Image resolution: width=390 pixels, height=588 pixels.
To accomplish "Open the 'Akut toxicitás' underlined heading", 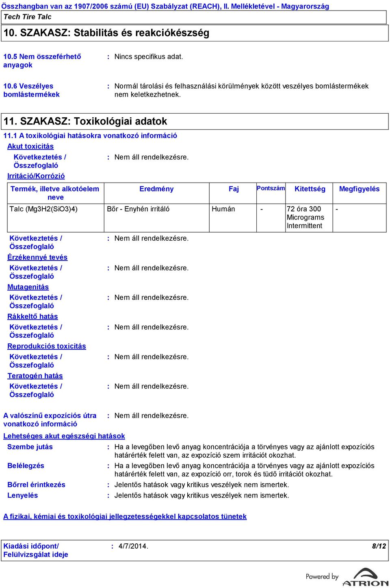I will click(x=30, y=146).
